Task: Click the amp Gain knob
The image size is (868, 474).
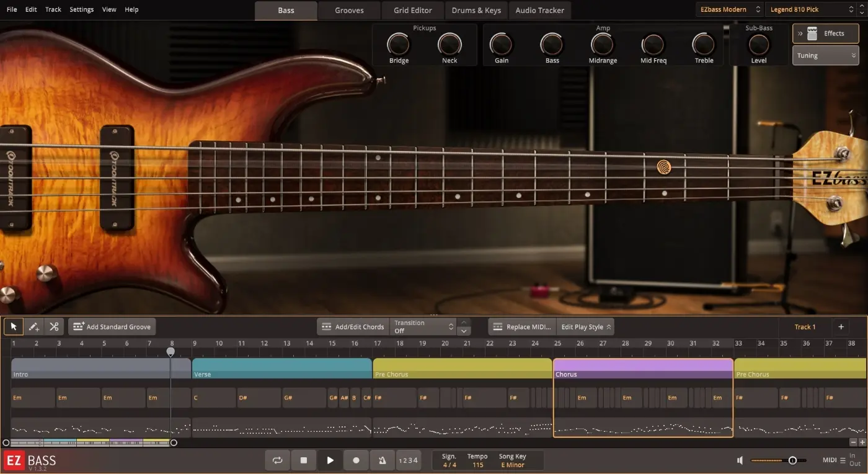Action: (501, 44)
